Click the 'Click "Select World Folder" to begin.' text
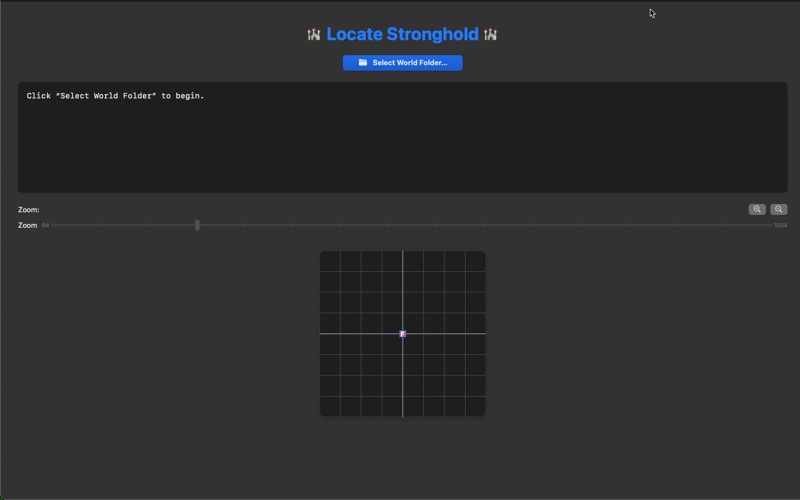Viewport: 800px width, 500px height. pos(115,96)
